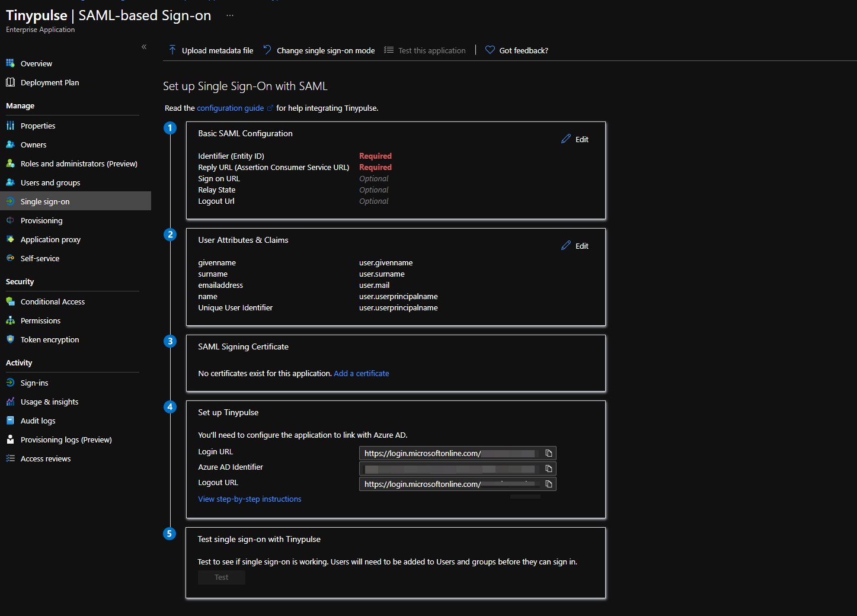
Task: Edit User Attributes & Claims
Action: coord(575,246)
